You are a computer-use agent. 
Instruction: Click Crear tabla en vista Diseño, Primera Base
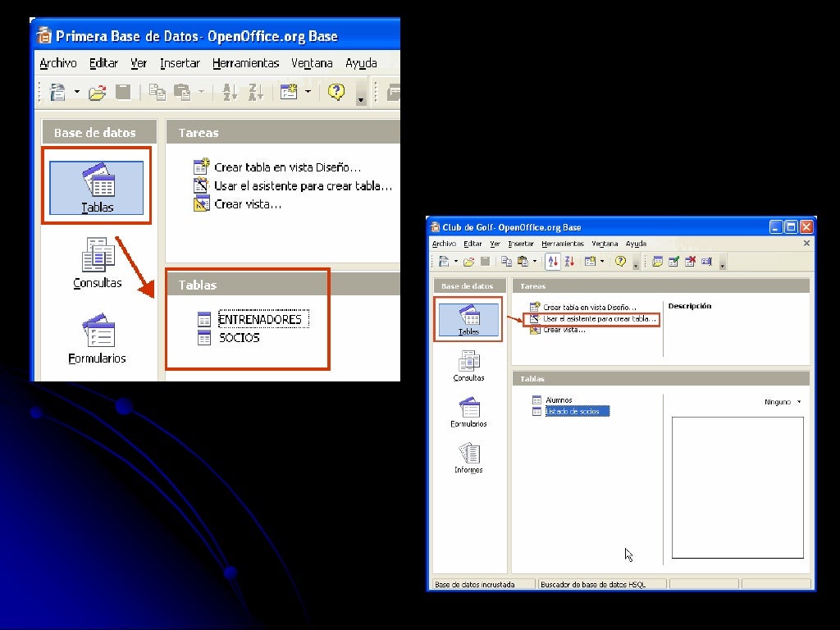pos(277,167)
